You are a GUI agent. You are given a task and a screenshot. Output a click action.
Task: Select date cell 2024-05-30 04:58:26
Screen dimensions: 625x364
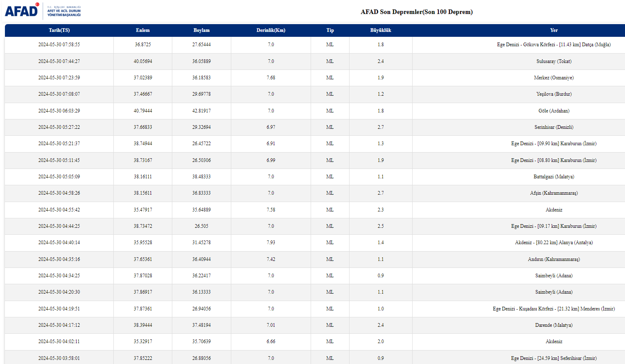click(59, 193)
